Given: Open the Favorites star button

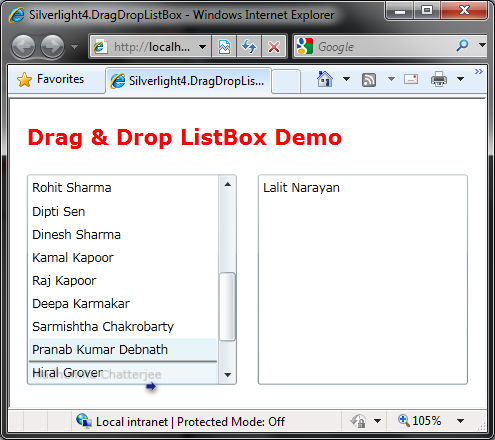Looking at the screenshot, I should [x=51, y=79].
